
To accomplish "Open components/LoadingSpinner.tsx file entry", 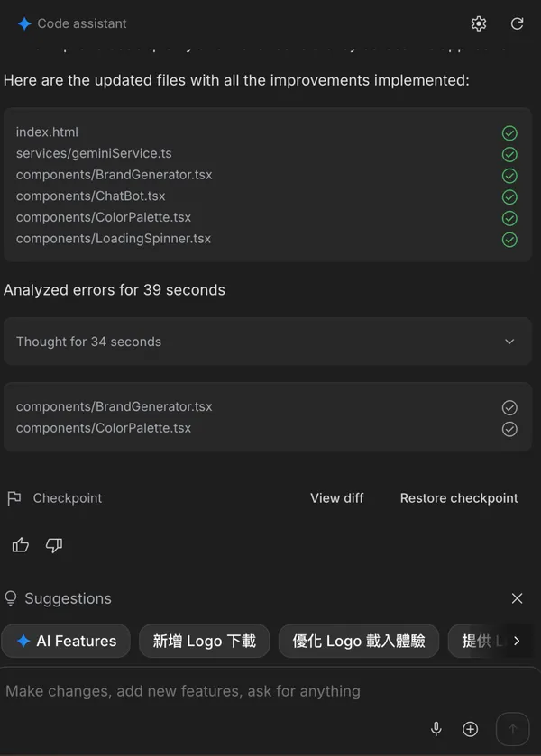I will 114,239.
